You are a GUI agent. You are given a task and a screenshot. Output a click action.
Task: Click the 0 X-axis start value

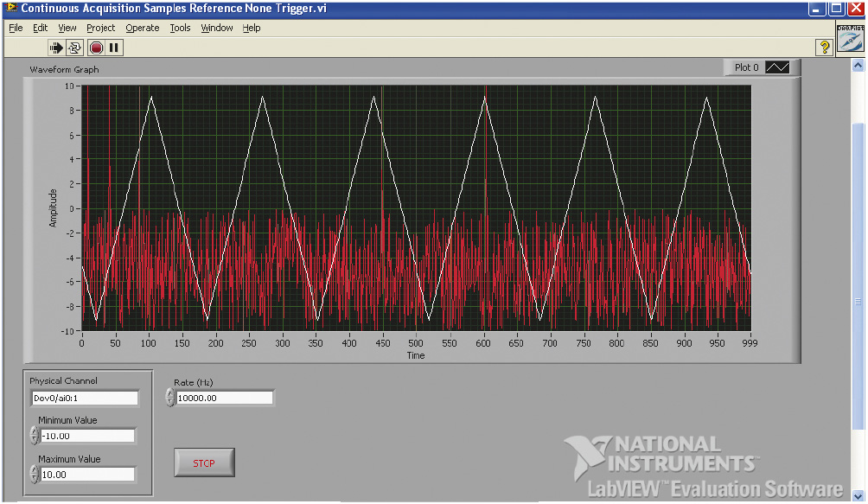(82, 343)
